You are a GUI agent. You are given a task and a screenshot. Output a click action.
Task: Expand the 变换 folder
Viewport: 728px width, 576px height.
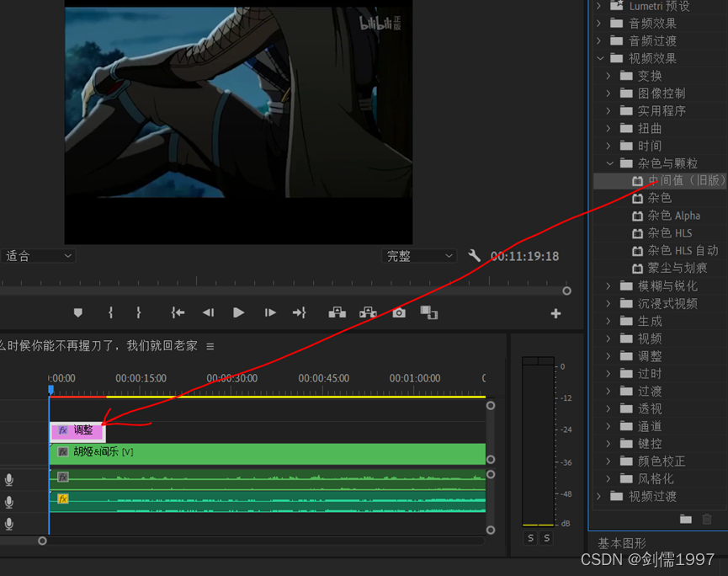coord(608,76)
